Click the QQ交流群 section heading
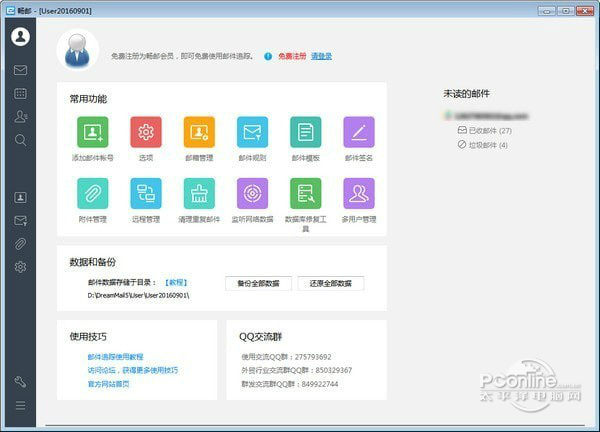 pyautogui.click(x=261, y=336)
